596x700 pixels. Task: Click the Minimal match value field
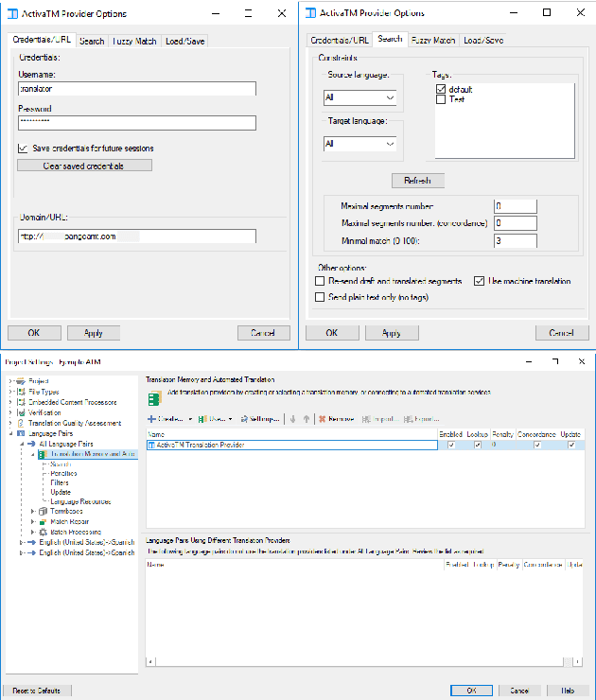516,240
